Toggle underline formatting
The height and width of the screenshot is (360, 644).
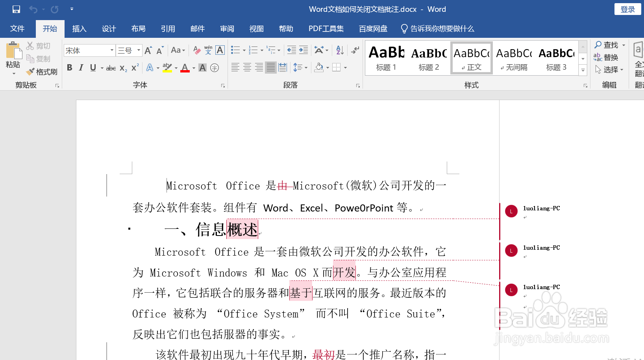coord(93,68)
